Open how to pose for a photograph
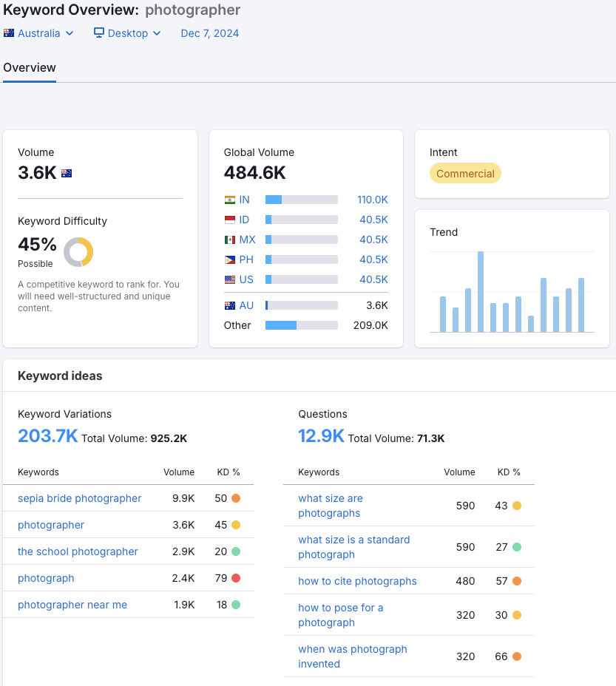This screenshot has height=686, width=616. point(341,615)
